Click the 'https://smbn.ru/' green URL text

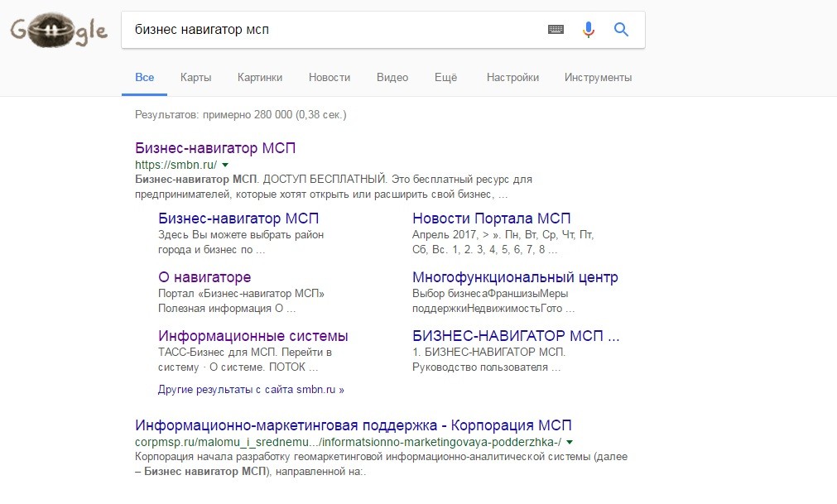176,165
